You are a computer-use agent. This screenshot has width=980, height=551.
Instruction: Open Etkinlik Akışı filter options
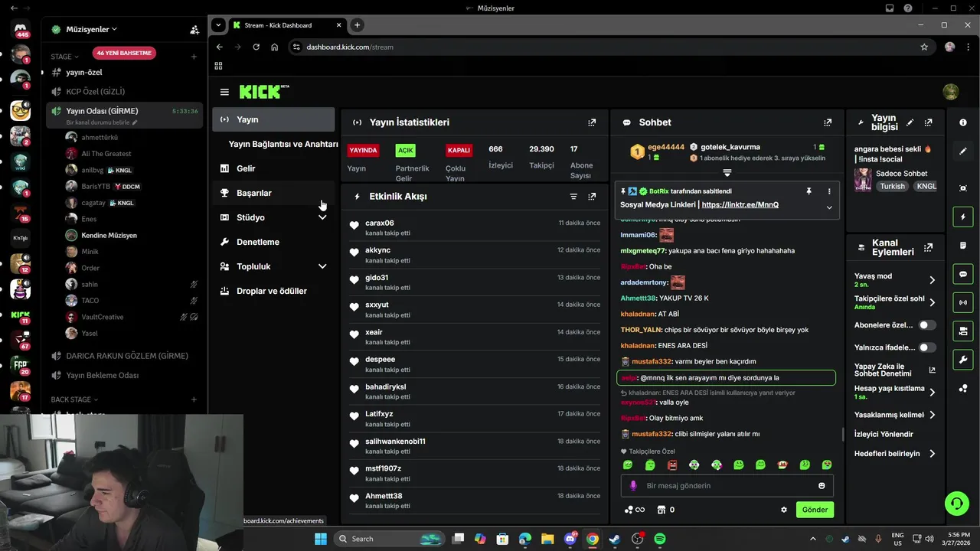pyautogui.click(x=573, y=197)
